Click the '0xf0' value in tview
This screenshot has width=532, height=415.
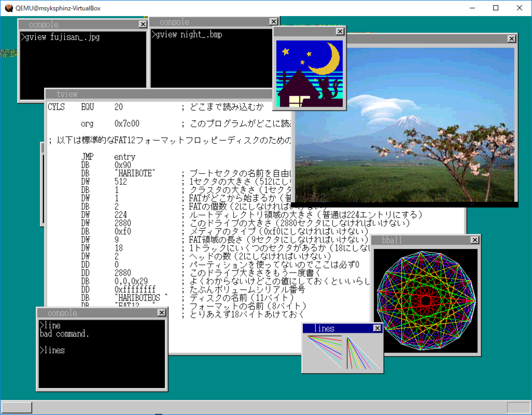(x=123, y=231)
